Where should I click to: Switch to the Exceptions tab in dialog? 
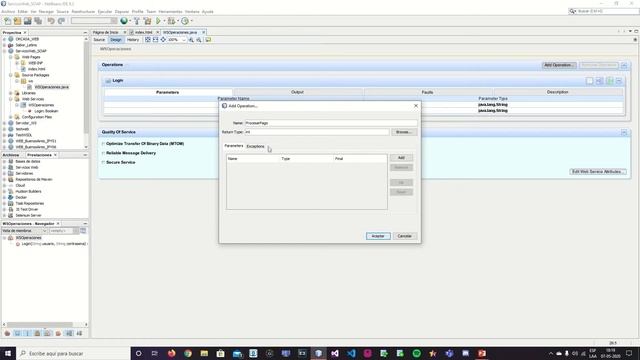coord(256,146)
